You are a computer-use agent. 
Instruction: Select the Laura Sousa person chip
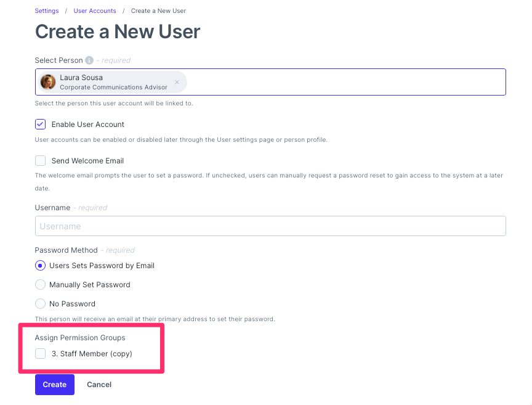click(x=111, y=82)
